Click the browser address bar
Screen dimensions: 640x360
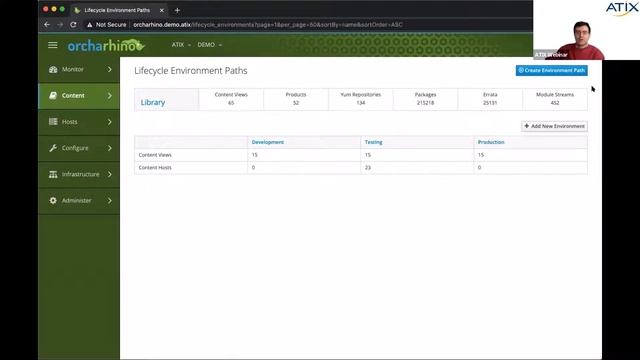pyautogui.click(x=268, y=24)
